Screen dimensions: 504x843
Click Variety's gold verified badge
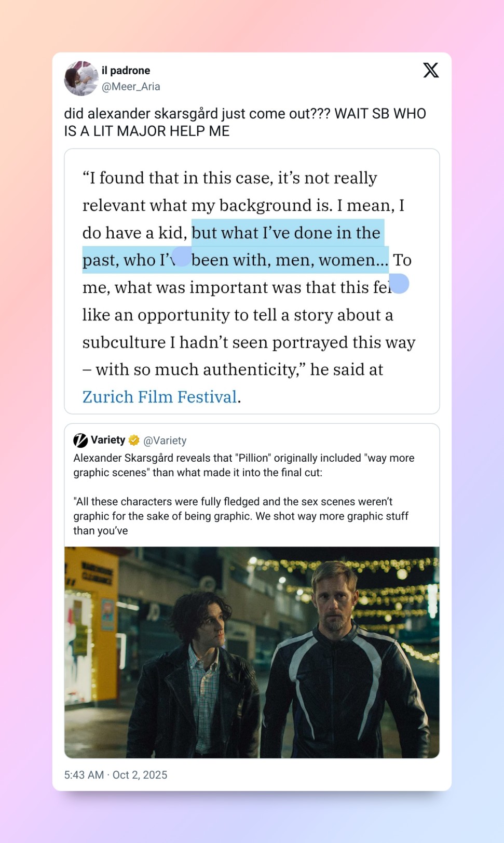[134, 440]
